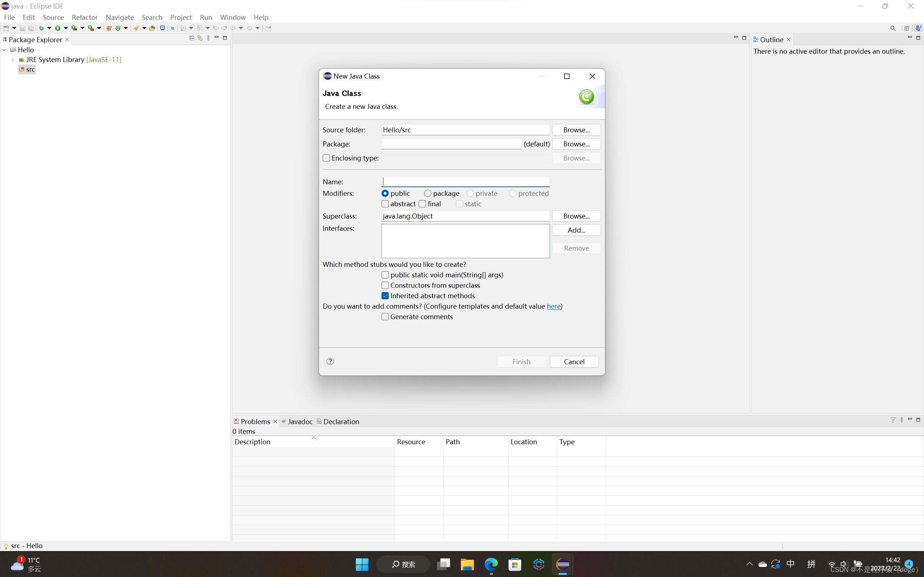The image size is (924, 577).
Task: Open Microsoft Edge from the taskbar
Action: click(491, 564)
